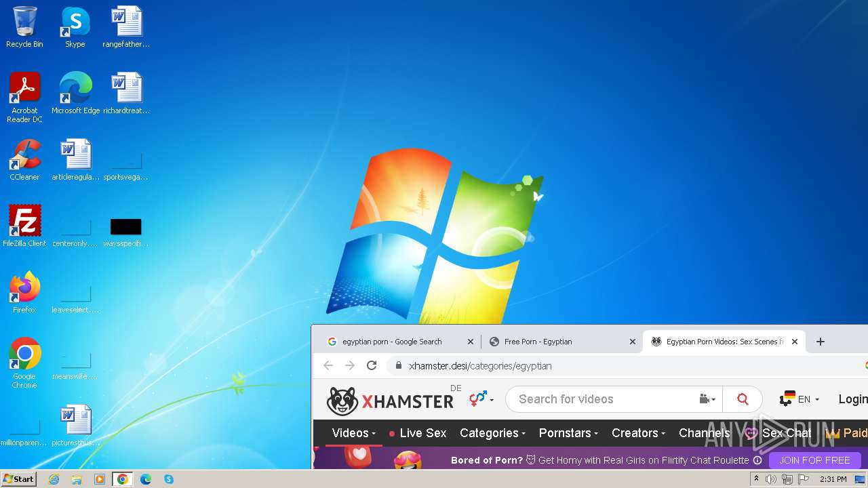This screenshot has width=868, height=488.
Task: Open a new Chrome tab
Action: pos(820,342)
